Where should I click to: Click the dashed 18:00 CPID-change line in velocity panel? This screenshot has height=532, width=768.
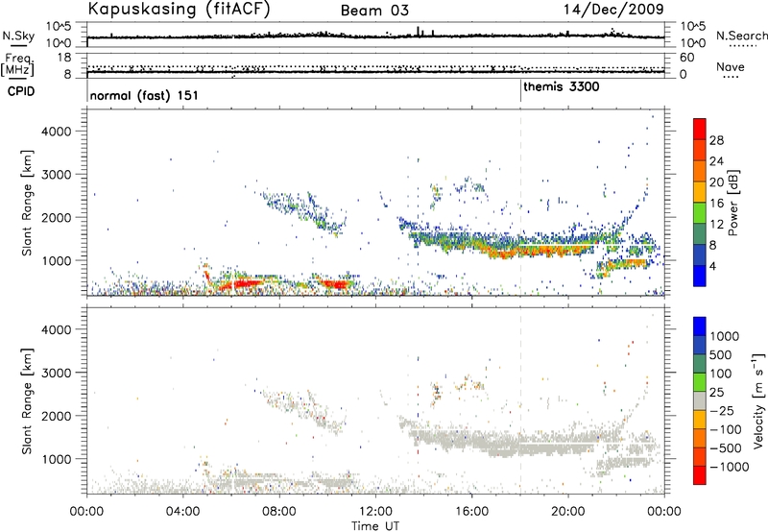[x=520, y=400]
